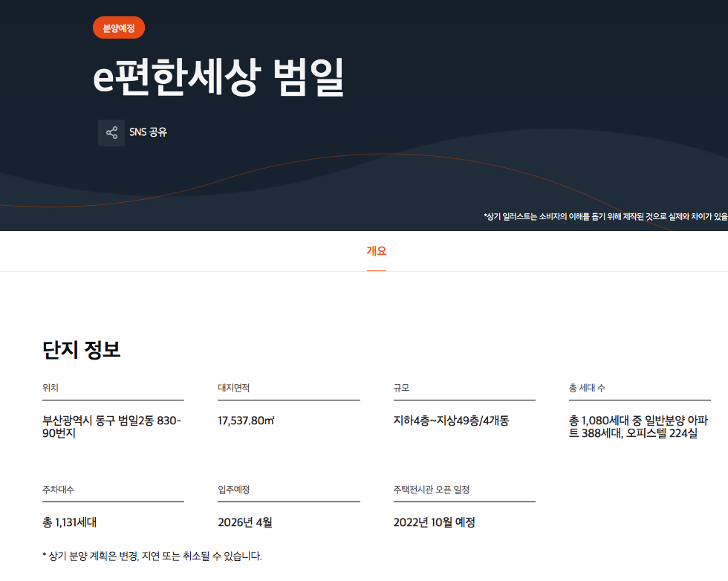Select the value 총 1,131세대
728x581 pixels.
(x=70, y=522)
